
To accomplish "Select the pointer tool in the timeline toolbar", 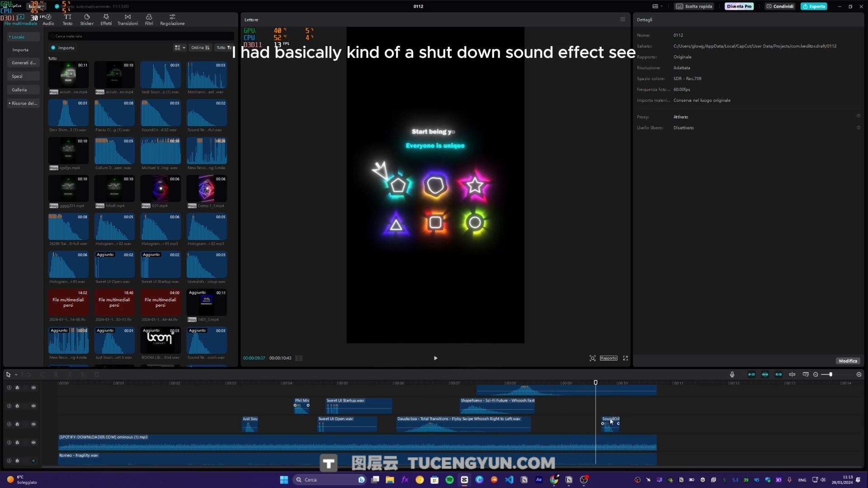I will tap(8, 374).
